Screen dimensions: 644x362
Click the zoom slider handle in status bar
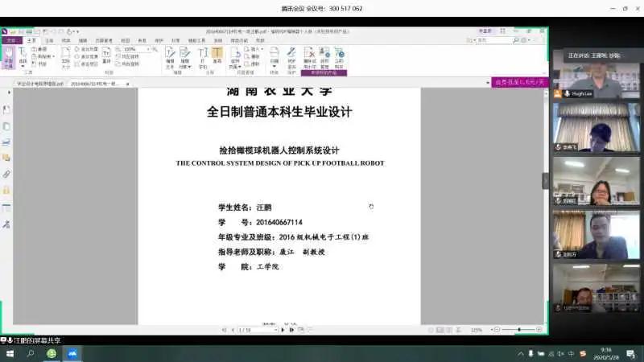pyautogui.click(x=519, y=330)
